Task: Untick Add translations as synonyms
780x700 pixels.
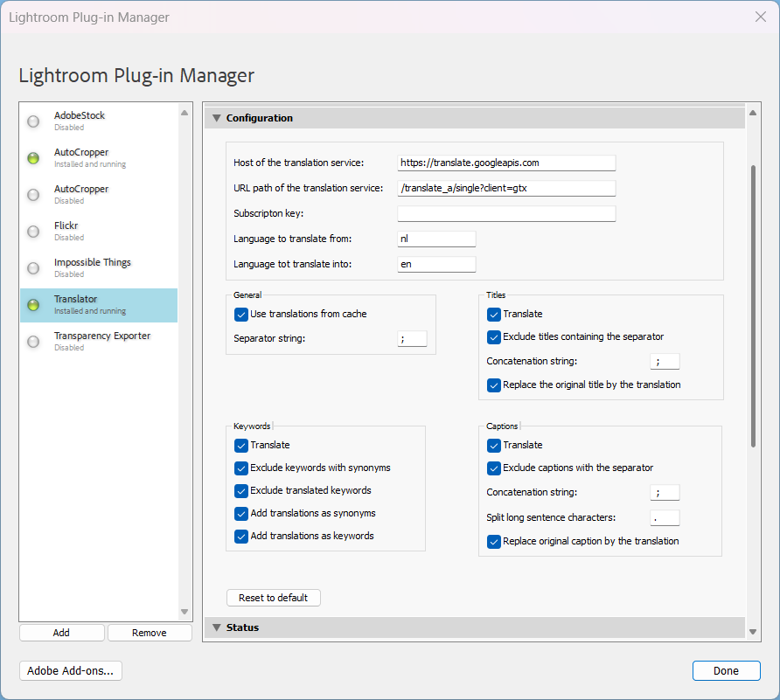Action: [241, 513]
